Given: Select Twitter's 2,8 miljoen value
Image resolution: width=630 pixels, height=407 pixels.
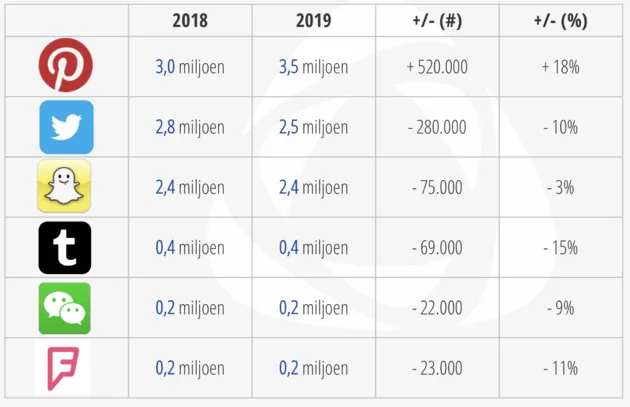Looking at the screenshot, I should click(190, 127).
